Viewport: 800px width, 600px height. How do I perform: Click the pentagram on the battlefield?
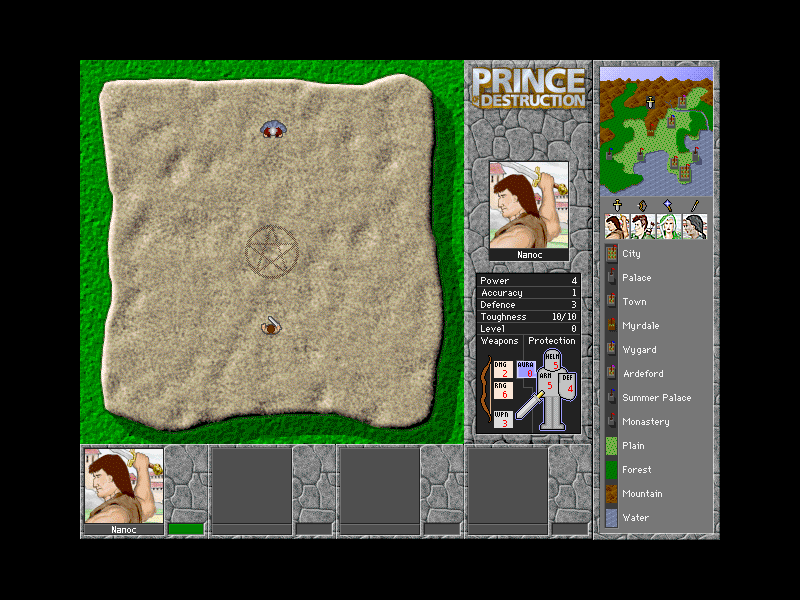pos(271,252)
